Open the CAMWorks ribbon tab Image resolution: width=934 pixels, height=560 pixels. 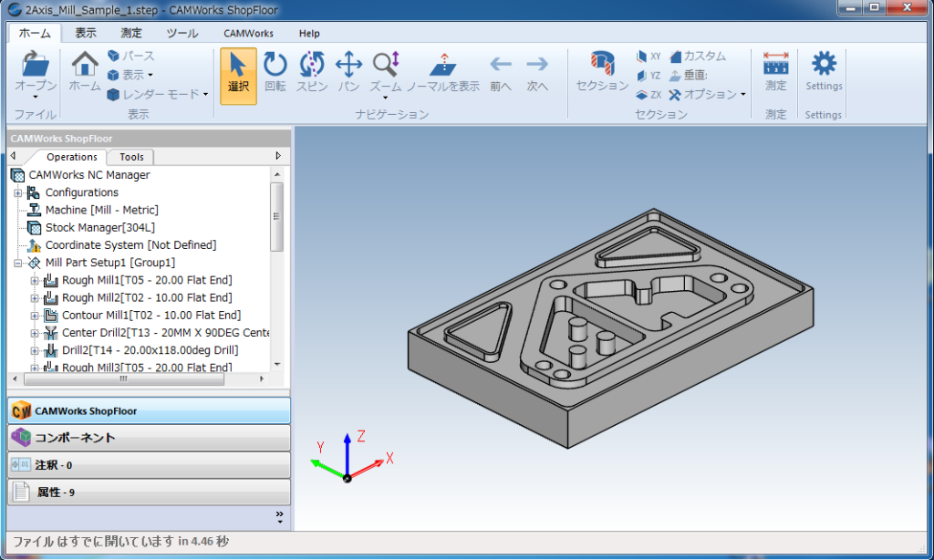248,34
